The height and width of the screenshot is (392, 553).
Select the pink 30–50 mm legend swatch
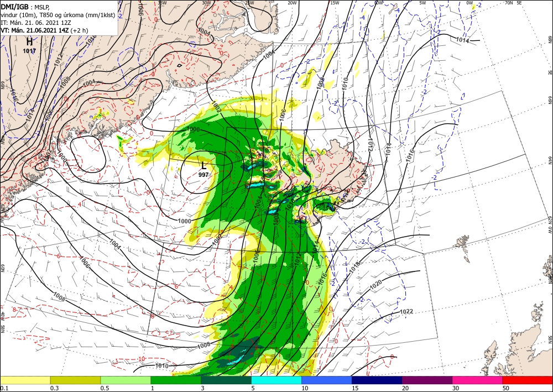pyautogui.click(x=478, y=380)
